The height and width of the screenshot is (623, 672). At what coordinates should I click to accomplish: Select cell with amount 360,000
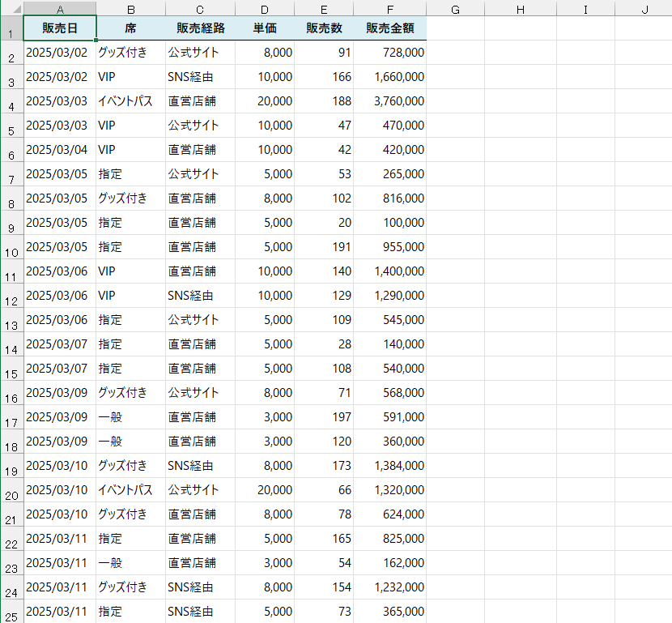[390, 442]
